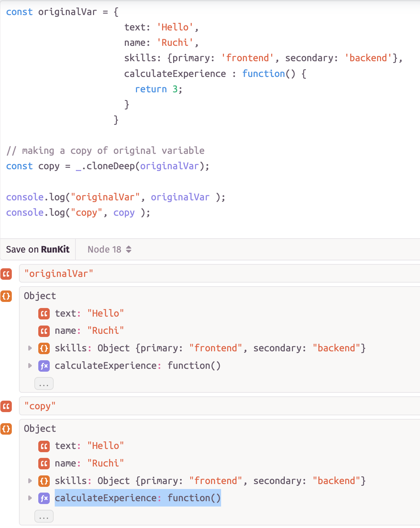Click the ellipsis button under originalVar object

[44, 383]
